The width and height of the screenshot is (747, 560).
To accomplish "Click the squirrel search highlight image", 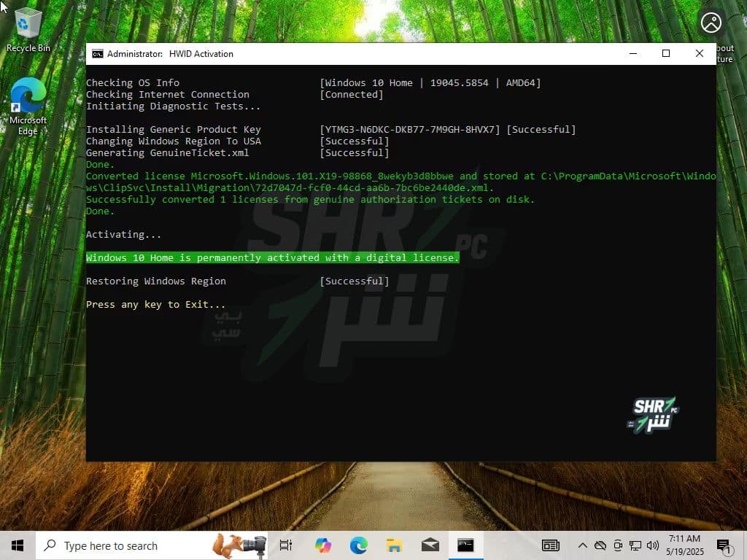I will [239, 545].
